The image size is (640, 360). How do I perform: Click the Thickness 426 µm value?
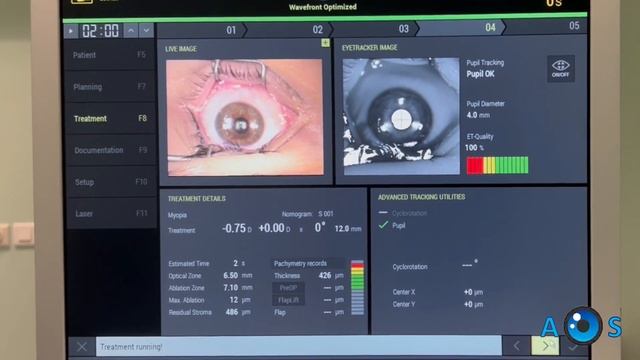[x=331, y=276]
